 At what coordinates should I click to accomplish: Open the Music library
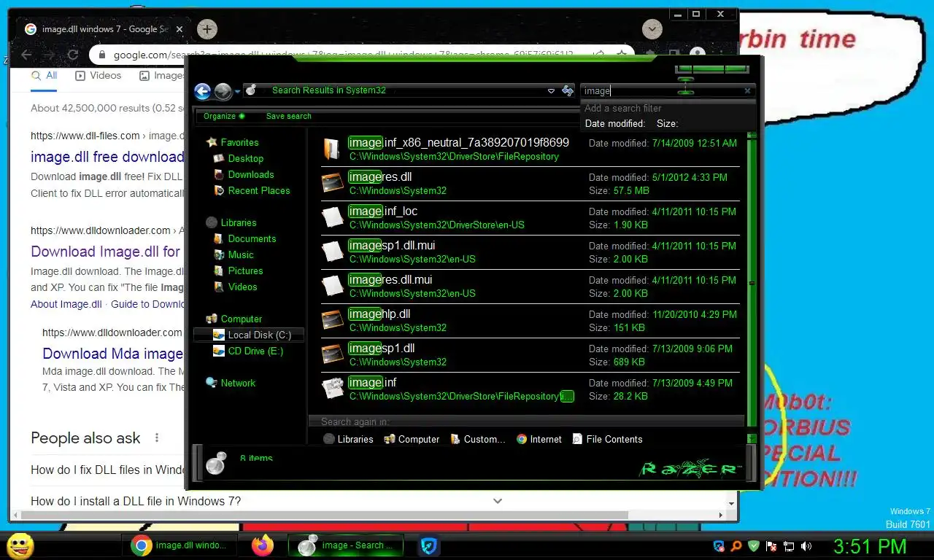pyautogui.click(x=241, y=254)
